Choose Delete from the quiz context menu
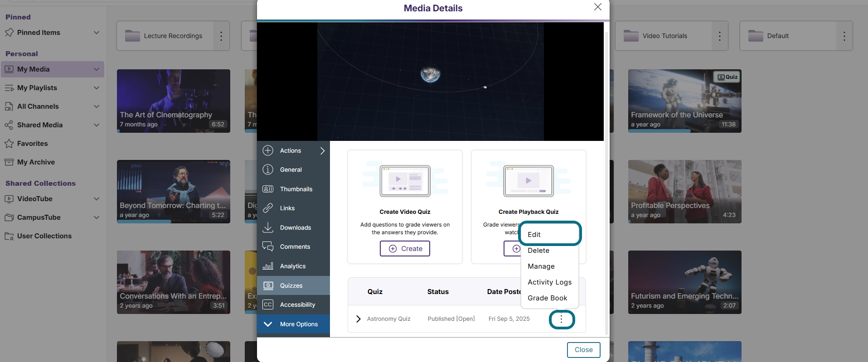 pos(550,251)
